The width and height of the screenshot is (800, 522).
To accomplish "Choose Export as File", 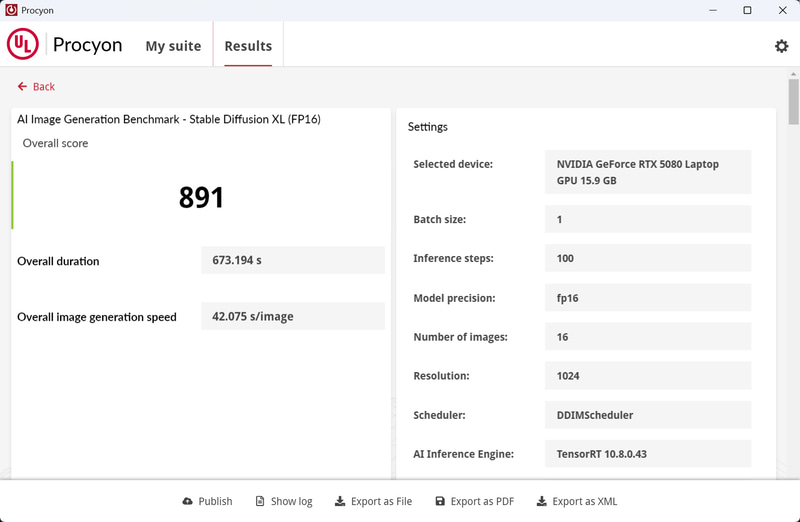I will [x=373, y=501].
